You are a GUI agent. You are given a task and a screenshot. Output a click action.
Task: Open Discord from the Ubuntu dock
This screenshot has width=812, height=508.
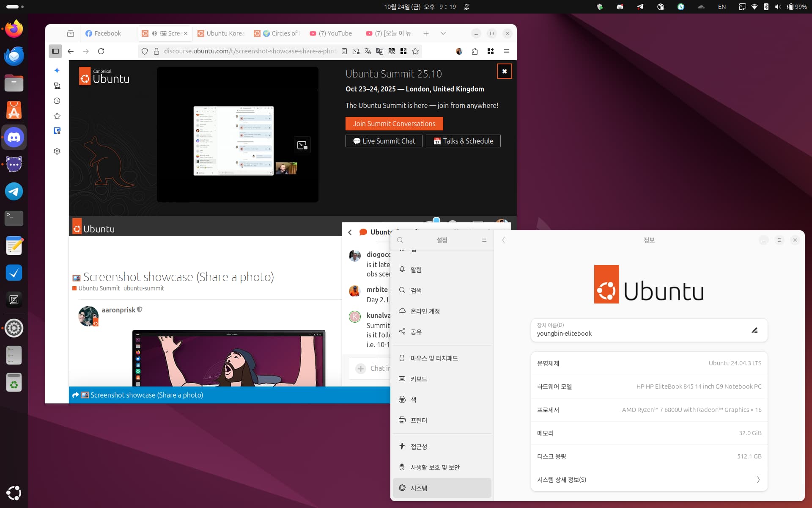(14, 137)
